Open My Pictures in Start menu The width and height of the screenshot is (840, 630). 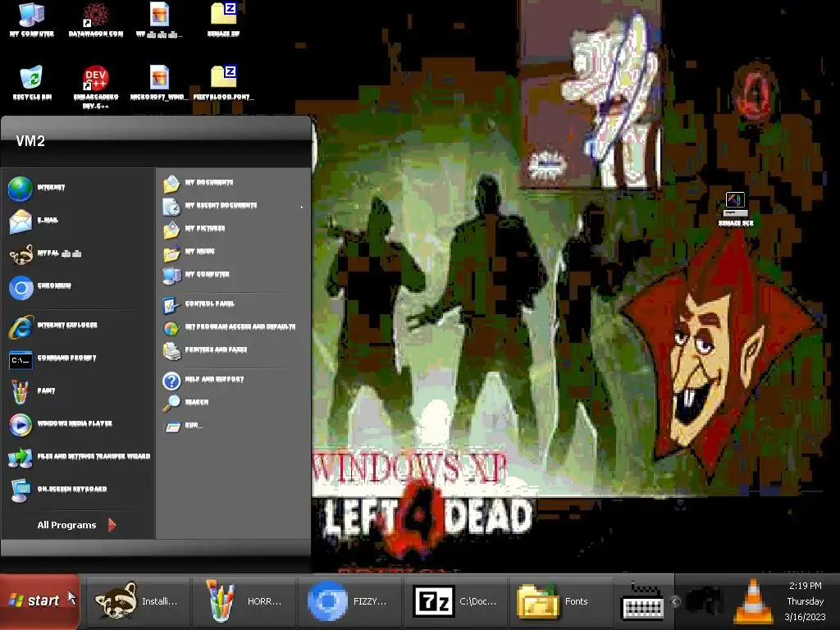[x=233, y=229]
